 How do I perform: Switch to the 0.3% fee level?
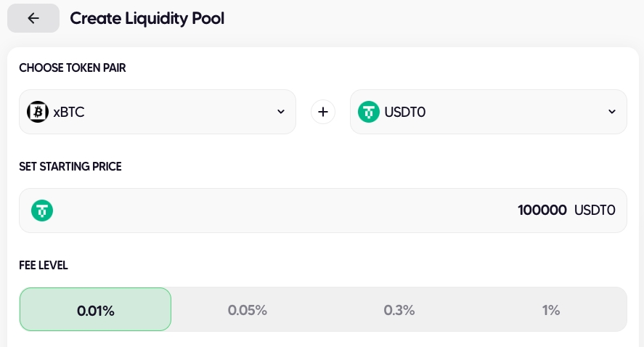point(399,310)
